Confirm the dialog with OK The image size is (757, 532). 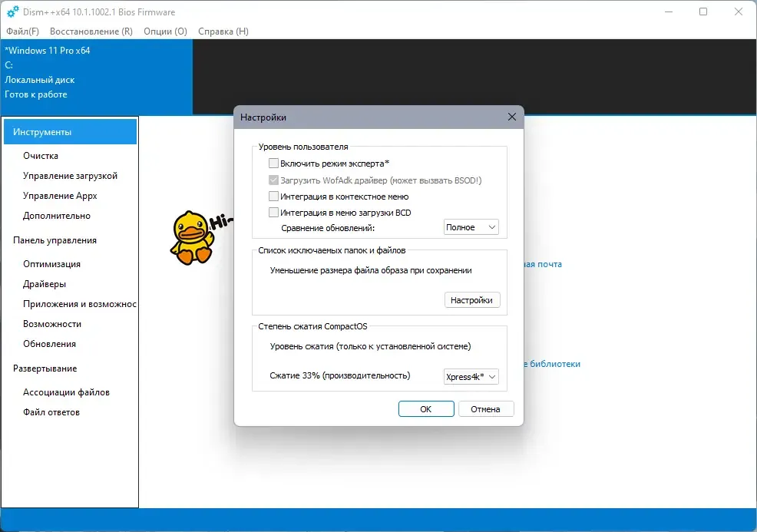pos(426,409)
